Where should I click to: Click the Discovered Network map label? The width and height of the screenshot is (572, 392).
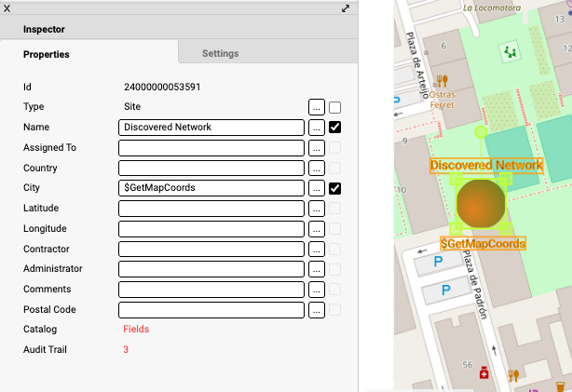point(485,166)
